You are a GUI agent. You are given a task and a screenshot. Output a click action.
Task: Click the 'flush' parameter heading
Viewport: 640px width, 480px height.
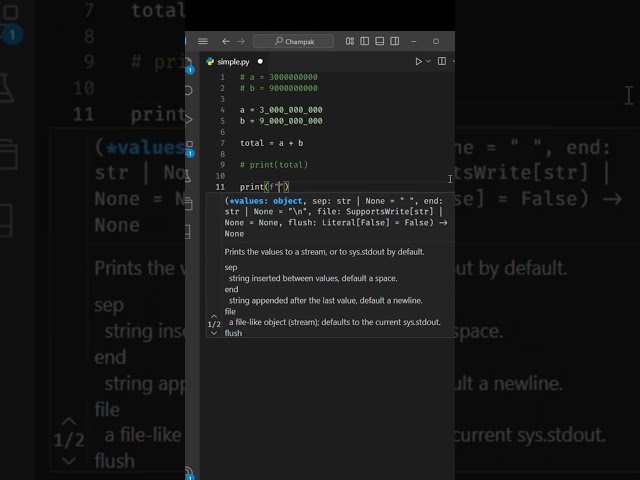coord(233,333)
